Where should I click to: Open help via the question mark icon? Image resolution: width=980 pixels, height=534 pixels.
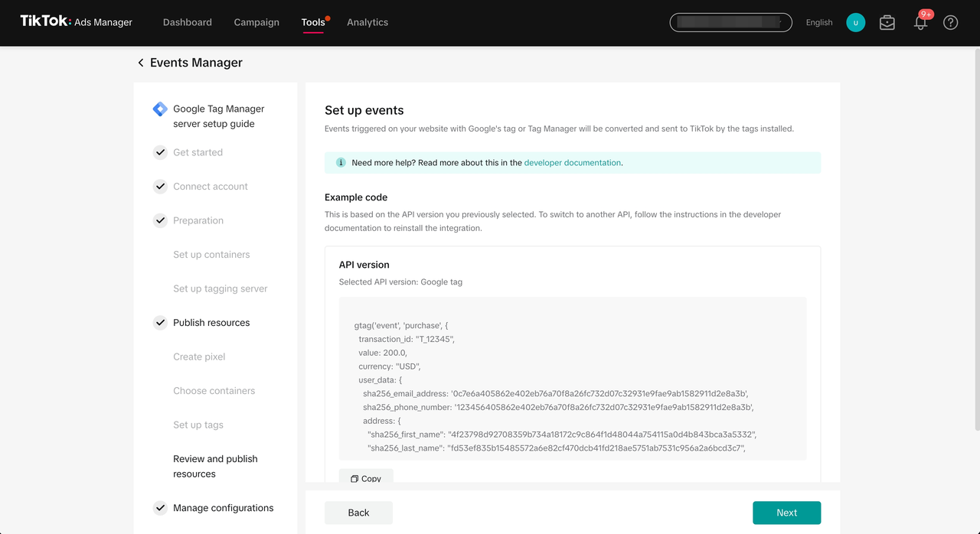(x=950, y=23)
